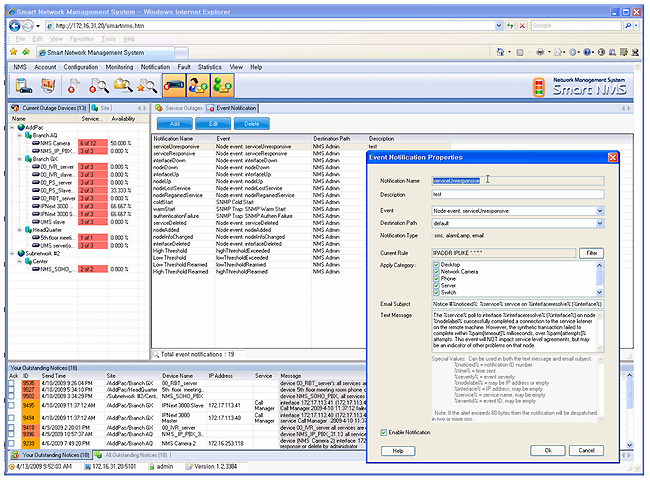Screen dimensions: 650x482
Task: Open the Destination Path dropdown
Action: [x=599, y=223]
